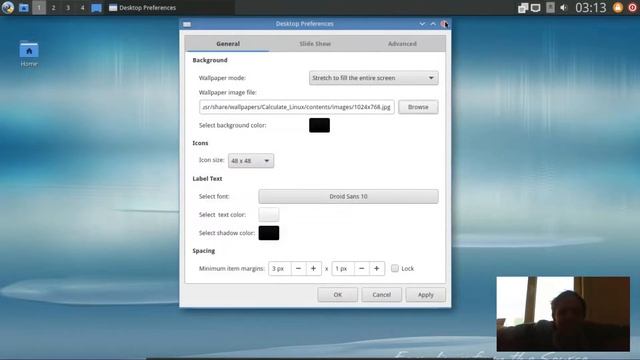The width and height of the screenshot is (640, 360).
Task: Click the Cancel button
Action: click(x=381, y=295)
